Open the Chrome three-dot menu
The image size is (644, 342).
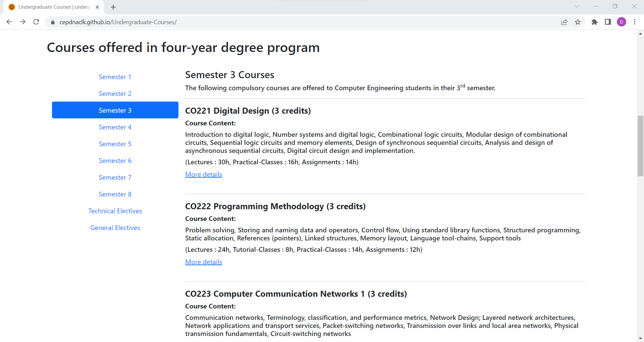pyautogui.click(x=635, y=22)
